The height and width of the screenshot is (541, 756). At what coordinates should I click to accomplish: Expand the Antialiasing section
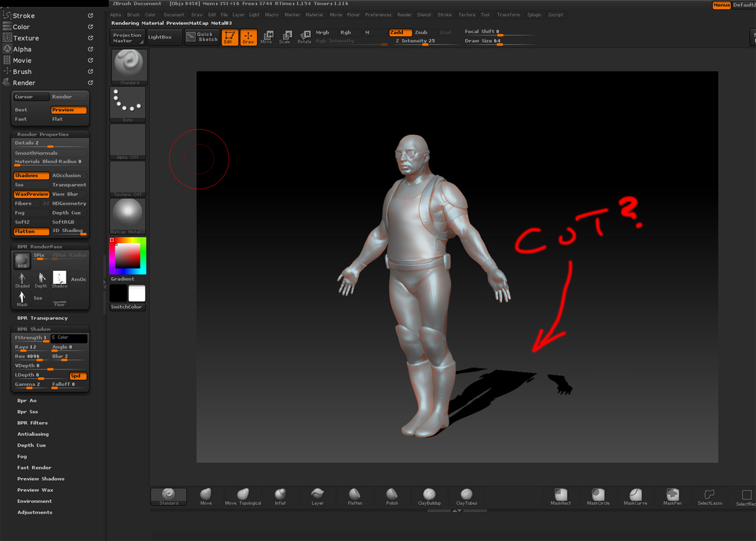33,434
